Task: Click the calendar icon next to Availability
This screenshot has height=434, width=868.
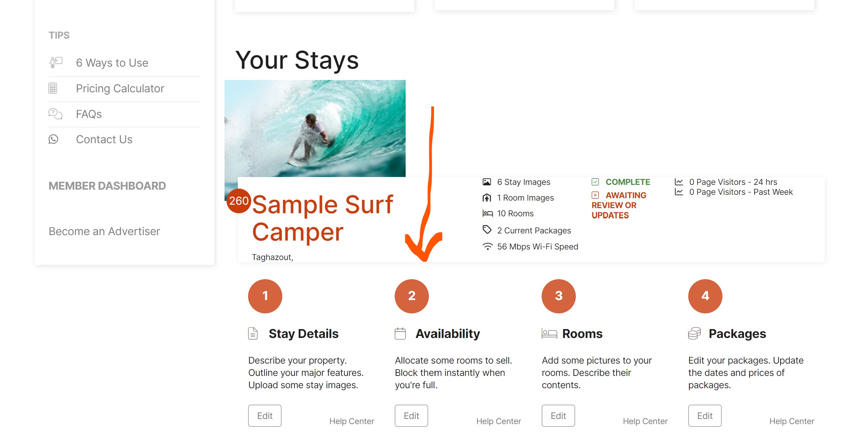Action: pyautogui.click(x=400, y=334)
